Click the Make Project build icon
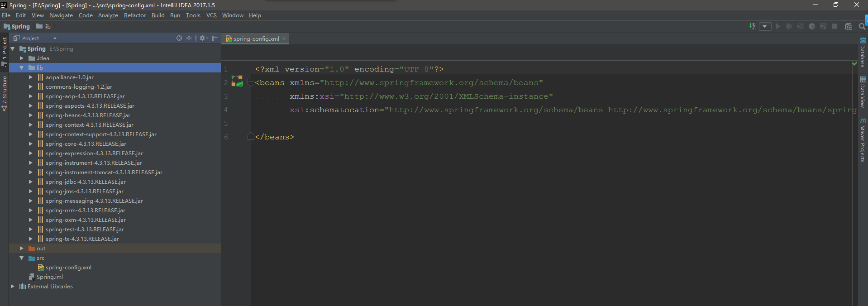The image size is (868, 306). [x=752, y=26]
